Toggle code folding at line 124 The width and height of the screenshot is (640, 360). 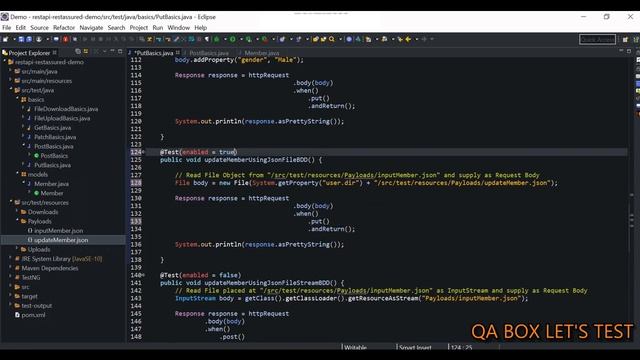coord(143,152)
